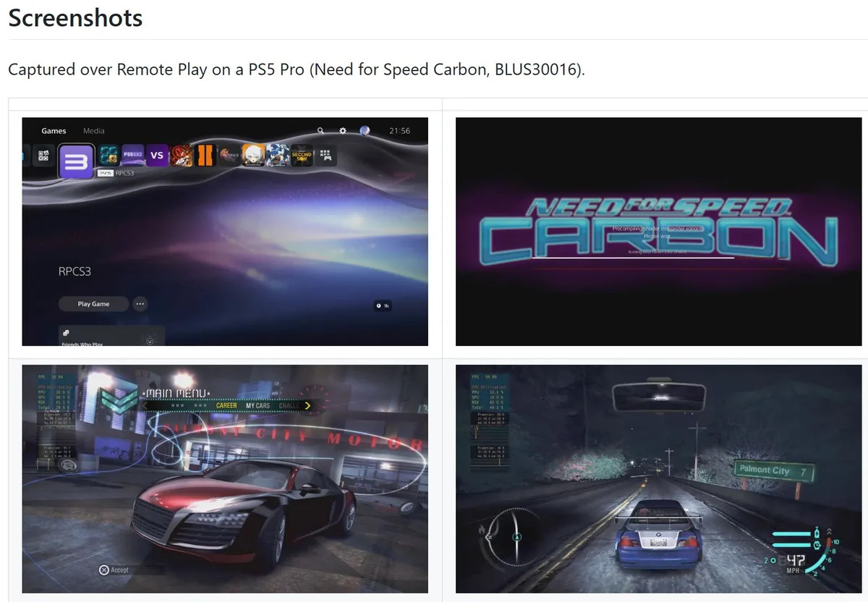Image resolution: width=868 pixels, height=602 pixels.
Task: Click the MAIN MENU heading text
Action: pos(177,393)
